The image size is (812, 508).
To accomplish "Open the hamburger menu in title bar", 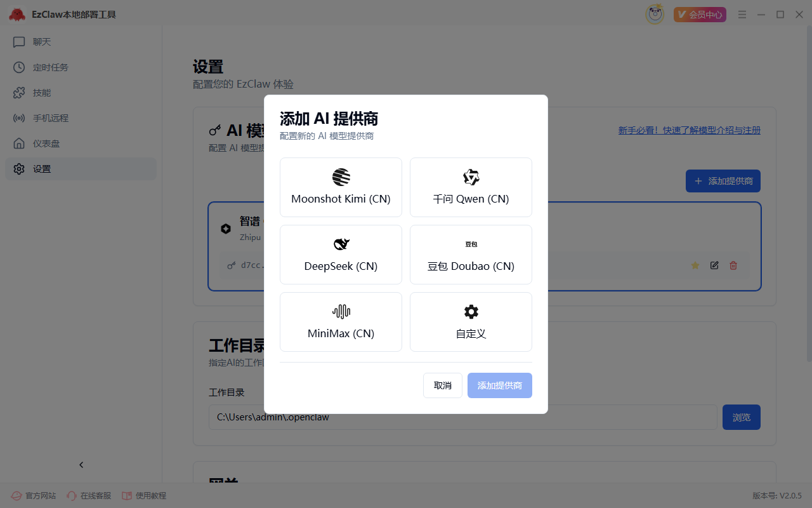I will 742,15.
